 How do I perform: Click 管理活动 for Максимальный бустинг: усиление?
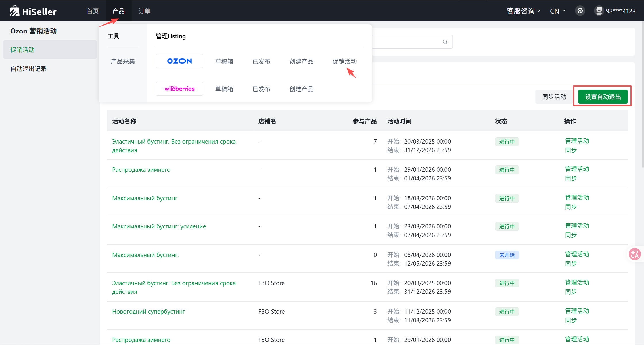(577, 226)
